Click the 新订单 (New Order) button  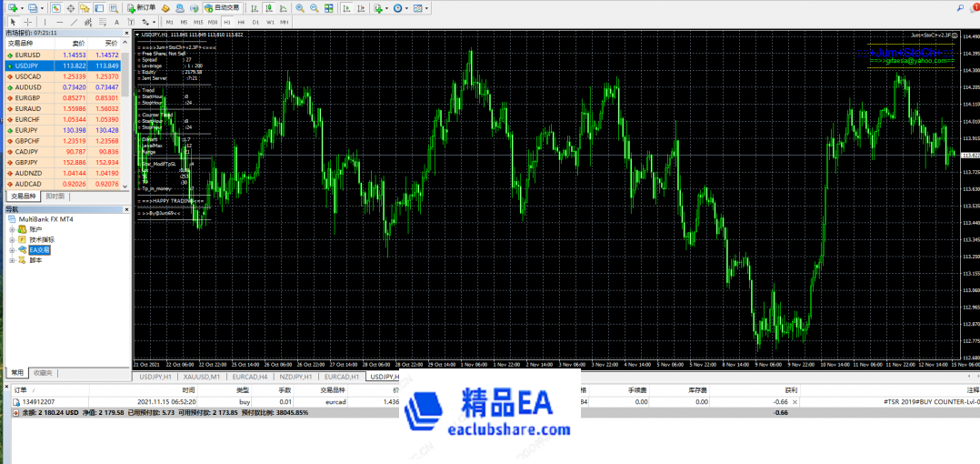point(141,7)
